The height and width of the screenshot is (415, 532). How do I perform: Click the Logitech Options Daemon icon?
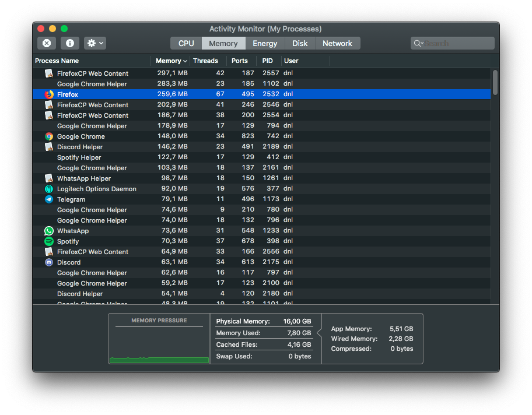[49, 189]
